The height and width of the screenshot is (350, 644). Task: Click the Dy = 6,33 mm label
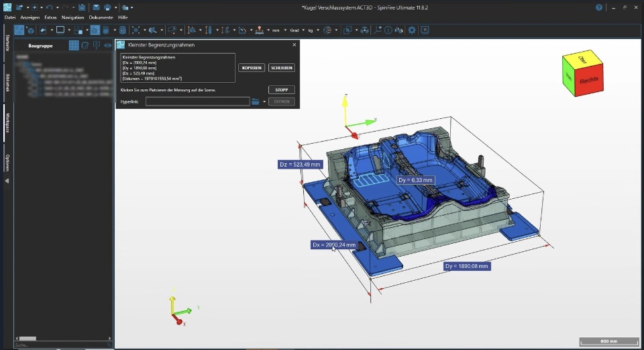click(416, 180)
